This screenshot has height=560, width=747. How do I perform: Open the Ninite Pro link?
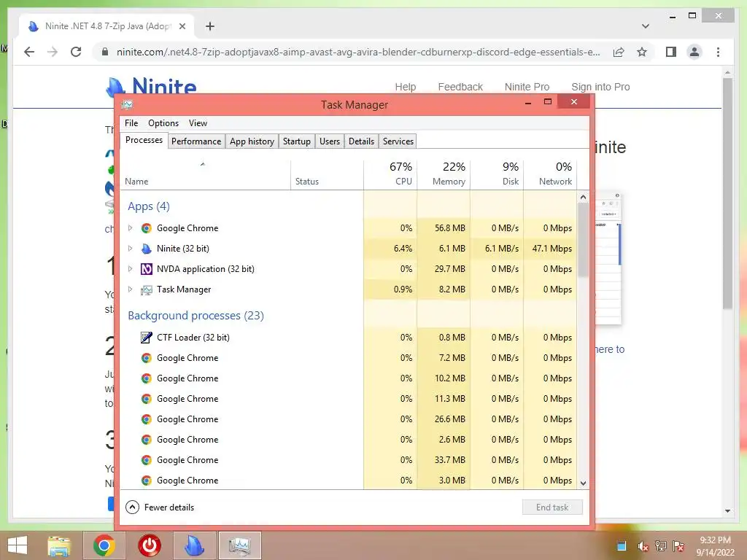(x=527, y=87)
